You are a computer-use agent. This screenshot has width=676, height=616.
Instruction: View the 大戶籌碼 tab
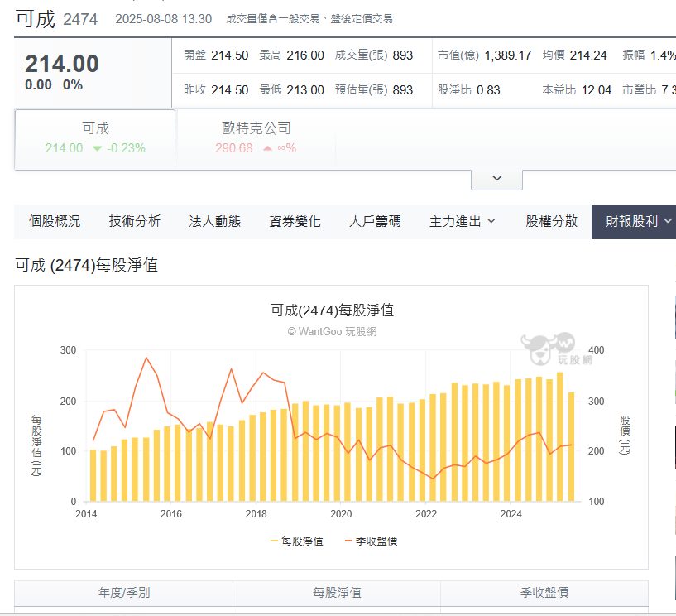tap(375, 221)
